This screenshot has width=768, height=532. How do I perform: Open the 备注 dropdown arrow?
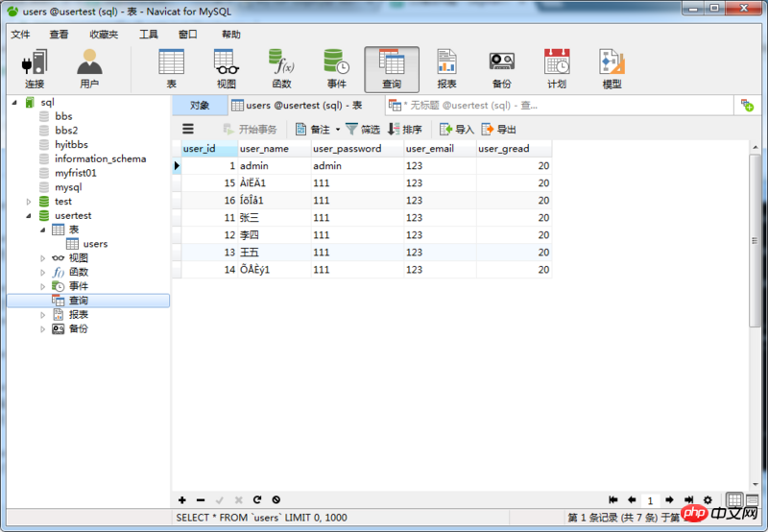tap(338, 130)
